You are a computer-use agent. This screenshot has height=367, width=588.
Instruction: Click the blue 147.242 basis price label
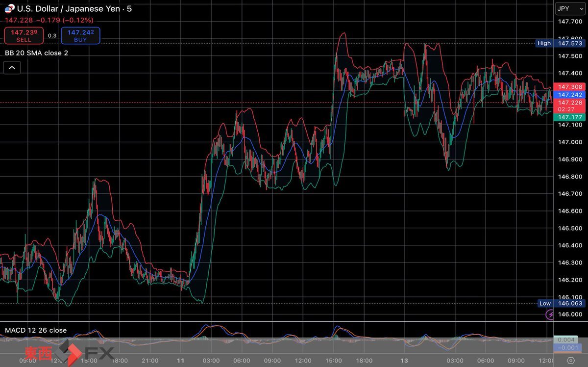(569, 95)
